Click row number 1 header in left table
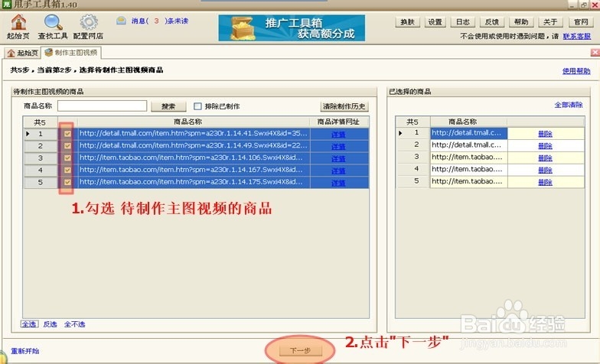This screenshot has width=600, height=364. coord(41,134)
